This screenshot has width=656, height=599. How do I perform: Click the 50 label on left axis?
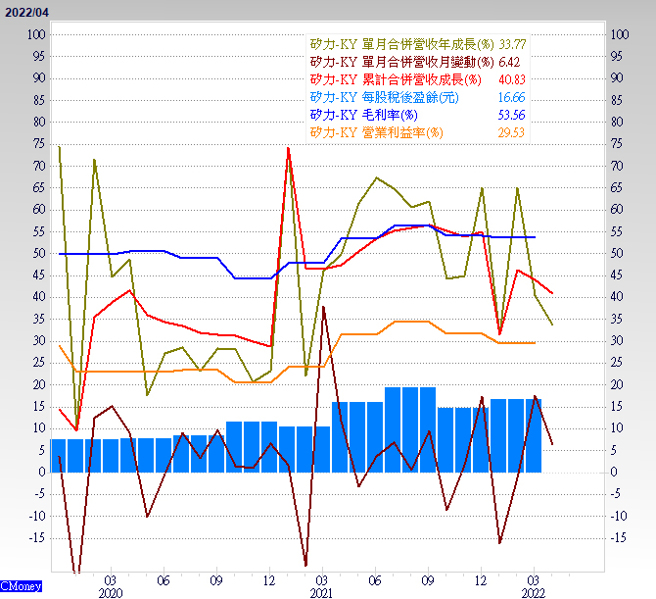pyautogui.click(x=40, y=253)
